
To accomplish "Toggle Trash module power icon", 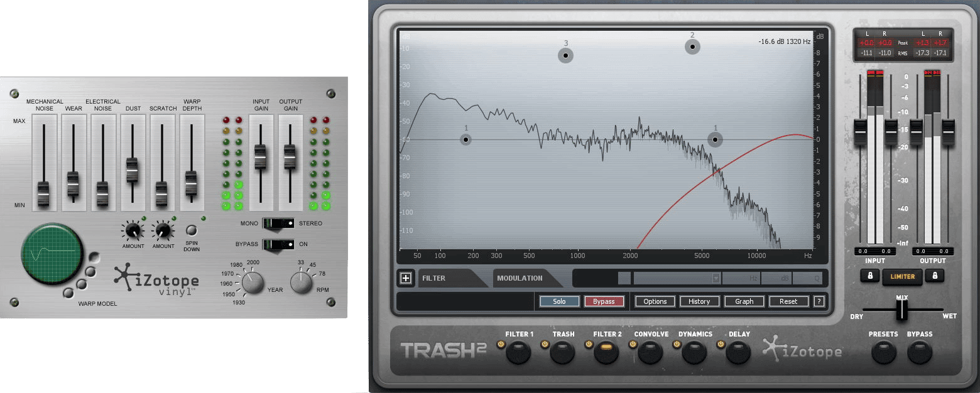I will click(545, 344).
